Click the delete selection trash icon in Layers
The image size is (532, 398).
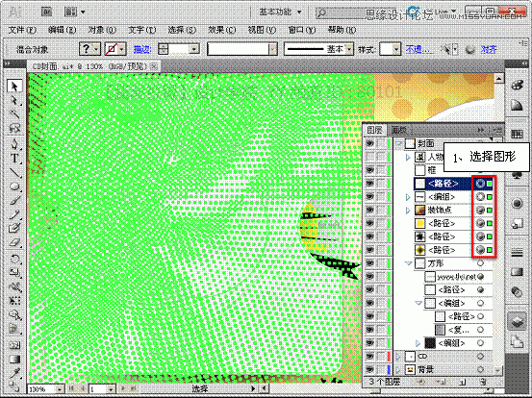[x=483, y=382]
